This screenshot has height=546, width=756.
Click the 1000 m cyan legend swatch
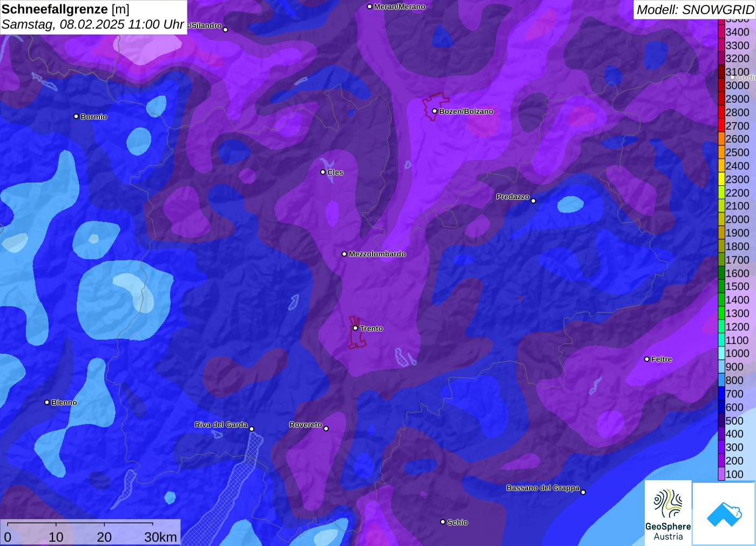(721, 353)
